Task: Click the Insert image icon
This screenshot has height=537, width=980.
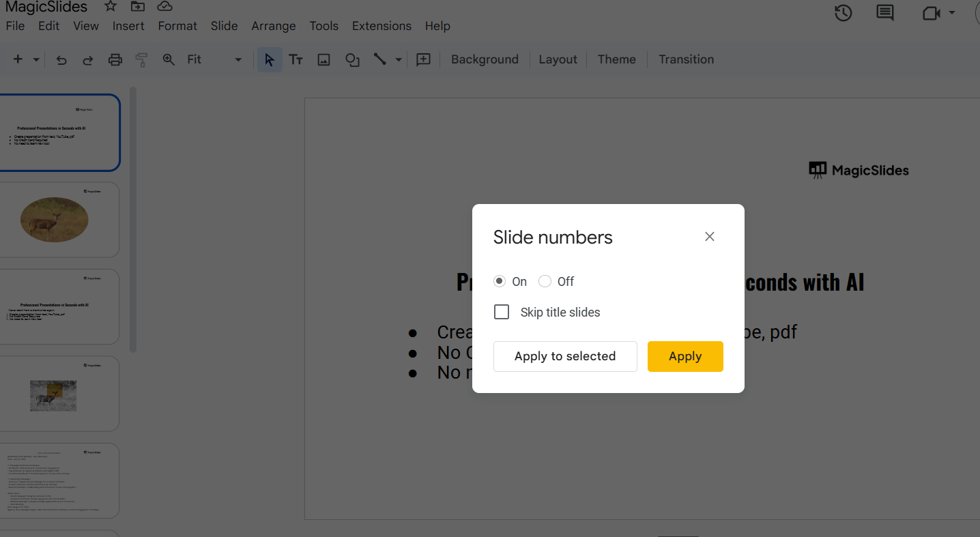Action: tap(323, 60)
